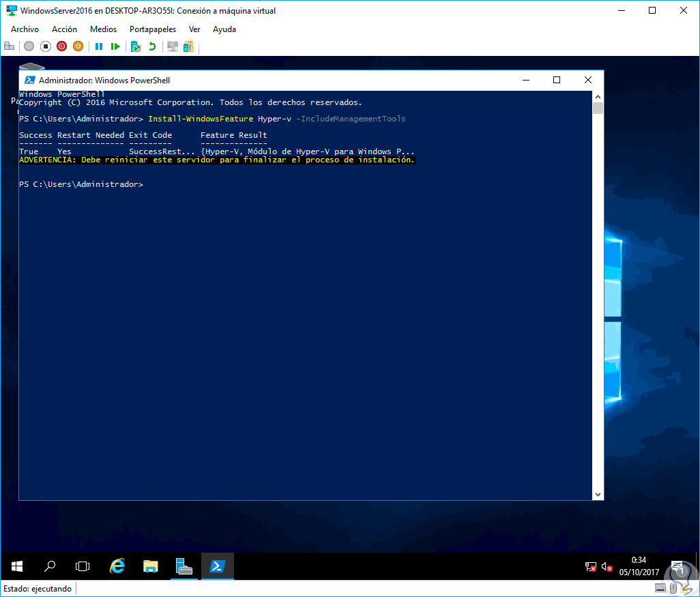This screenshot has height=597, width=700.
Task: Click the ADVERTENCIA warning line
Action: point(217,160)
